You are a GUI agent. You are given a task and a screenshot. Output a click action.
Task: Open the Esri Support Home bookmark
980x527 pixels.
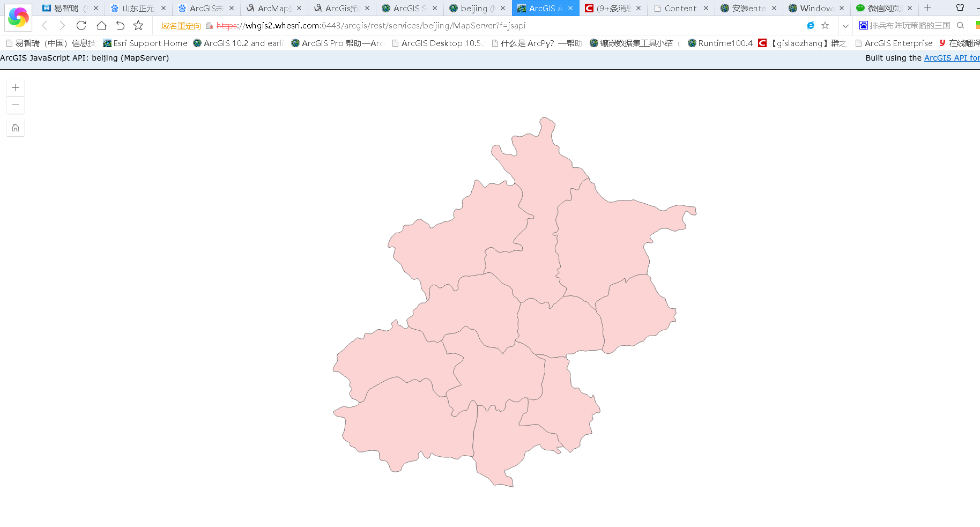click(145, 43)
